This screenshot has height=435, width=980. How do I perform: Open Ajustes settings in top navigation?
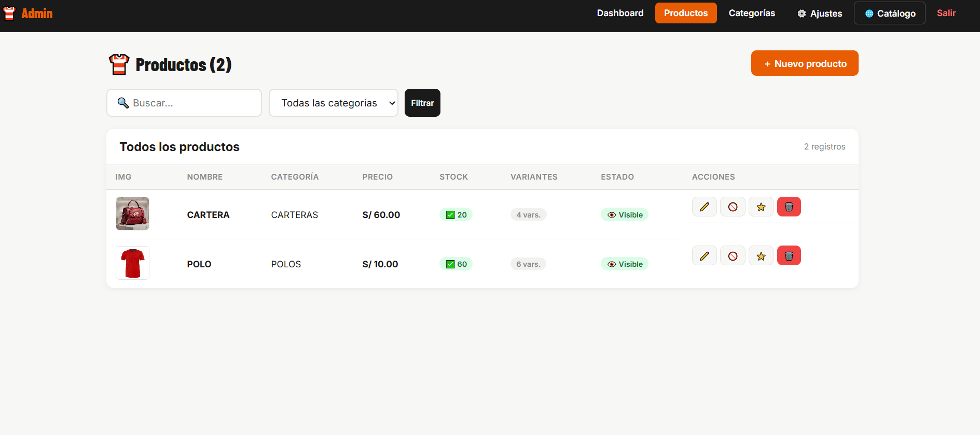click(820, 13)
